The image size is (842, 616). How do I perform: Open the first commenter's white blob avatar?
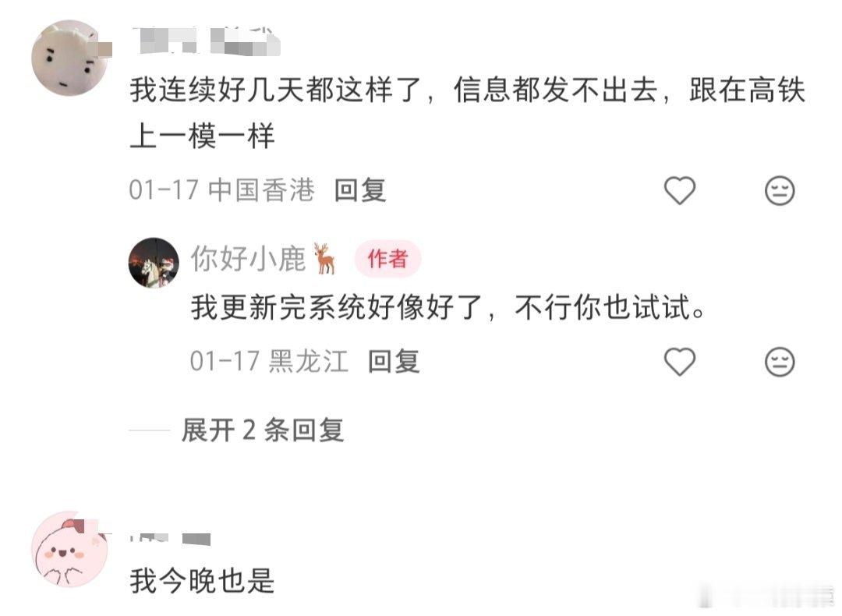pyautogui.click(x=70, y=58)
